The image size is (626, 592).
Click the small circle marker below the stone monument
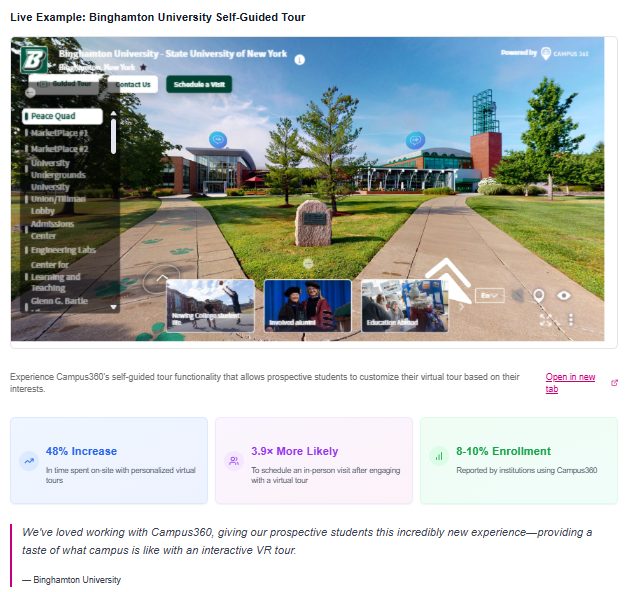coord(308,263)
